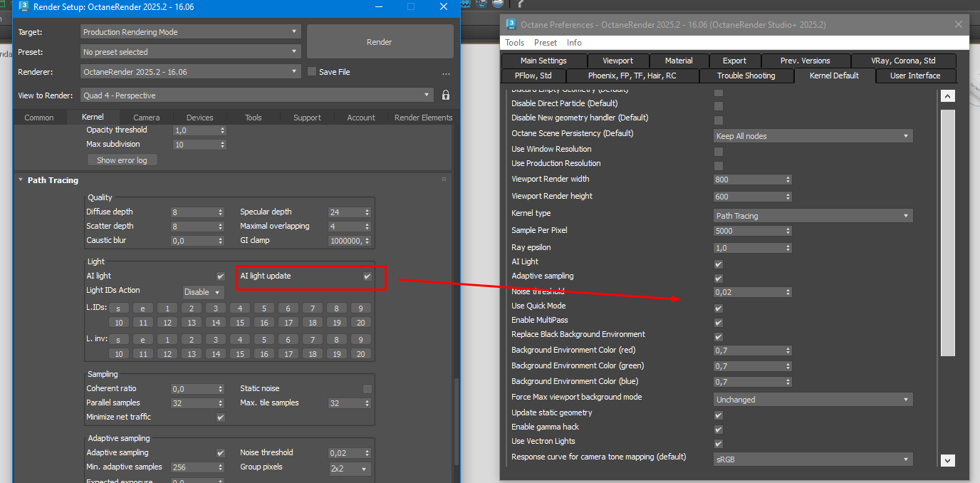Open the Target dropdown Production Rendering Mode
The height and width of the screenshot is (483, 980).
pos(191,32)
